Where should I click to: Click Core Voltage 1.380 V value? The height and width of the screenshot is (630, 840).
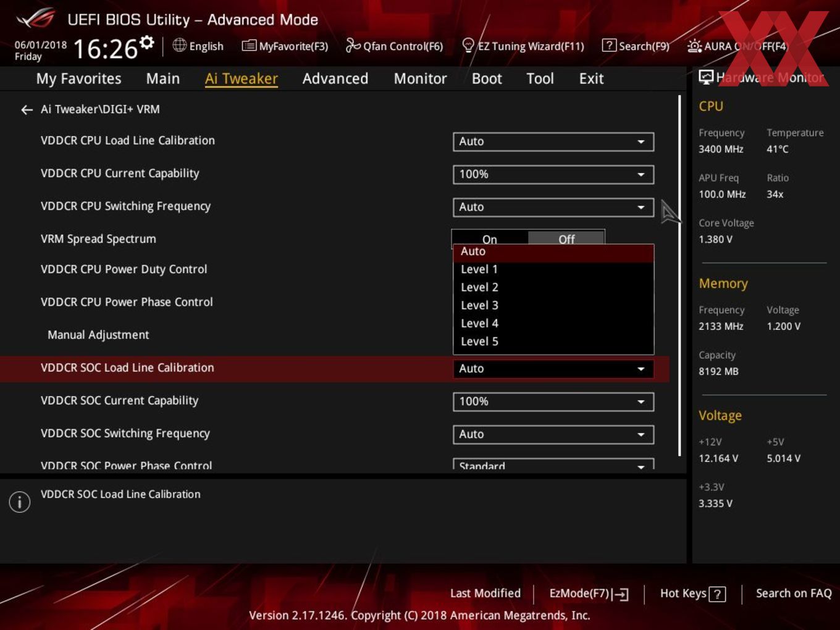tap(715, 239)
